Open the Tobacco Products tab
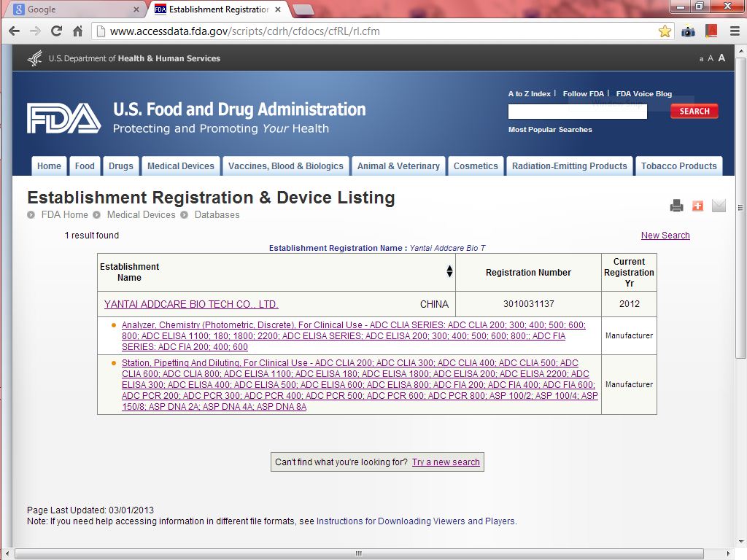Viewport: 747px width, 560px height. coord(679,166)
